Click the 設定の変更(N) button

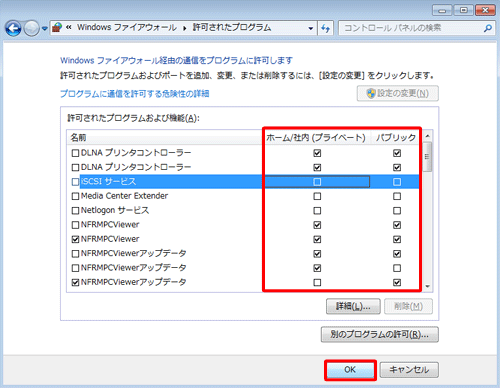(x=398, y=93)
